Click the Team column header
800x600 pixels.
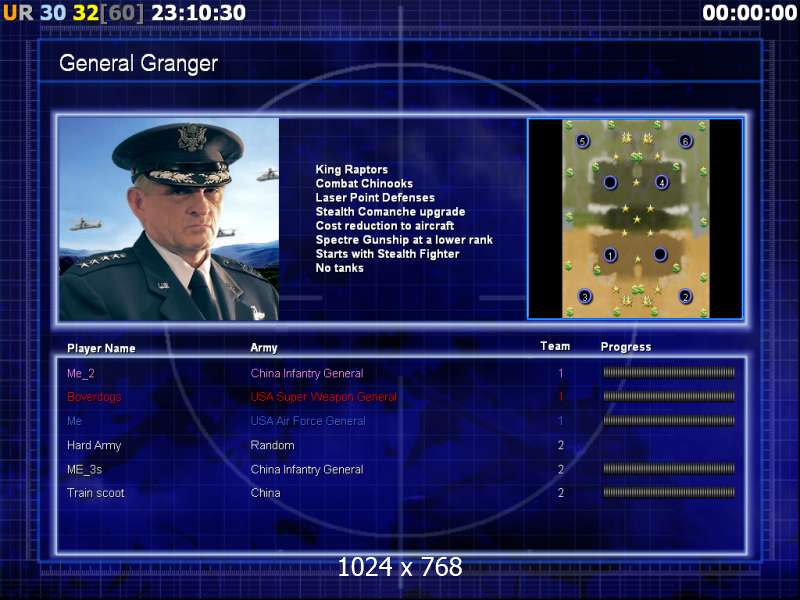[x=555, y=346]
